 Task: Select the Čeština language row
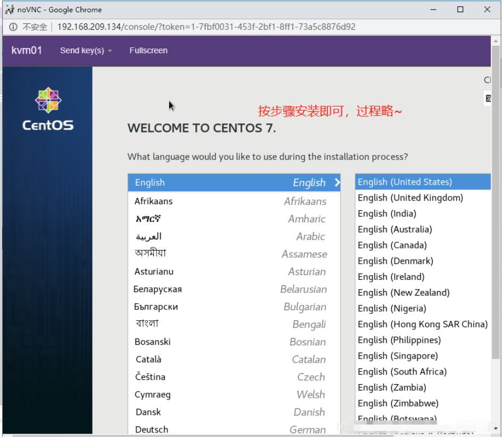(234, 377)
